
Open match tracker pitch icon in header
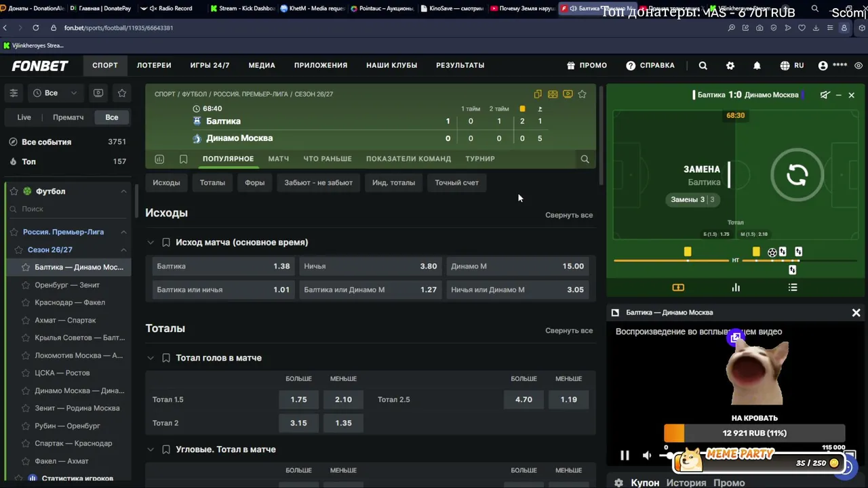coord(553,94)
